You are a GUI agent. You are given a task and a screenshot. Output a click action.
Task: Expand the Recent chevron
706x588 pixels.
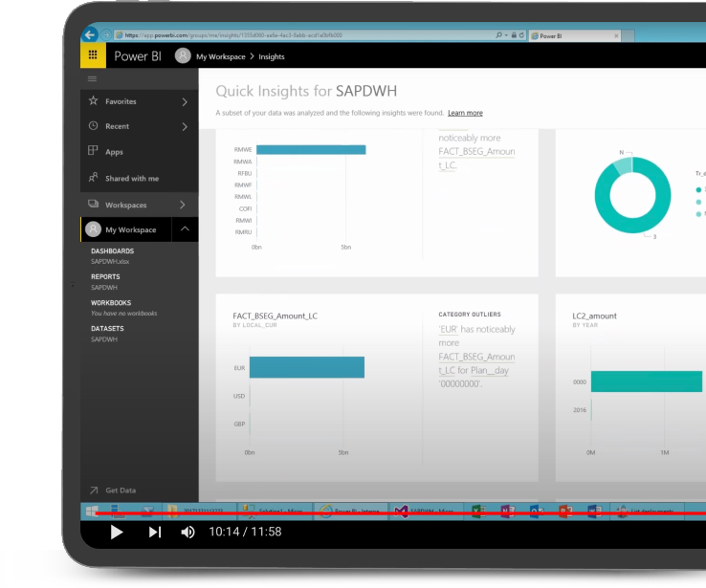(185, 126)
